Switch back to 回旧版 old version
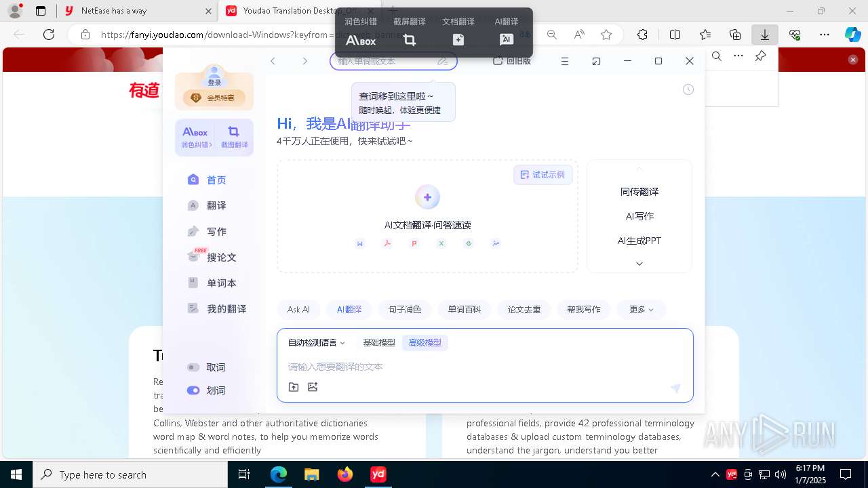 [512, 61]
